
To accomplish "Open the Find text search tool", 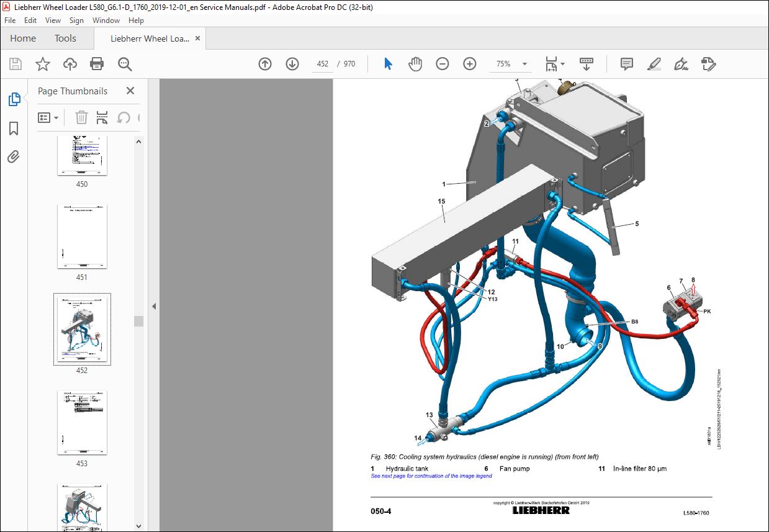I will point(125,64).
